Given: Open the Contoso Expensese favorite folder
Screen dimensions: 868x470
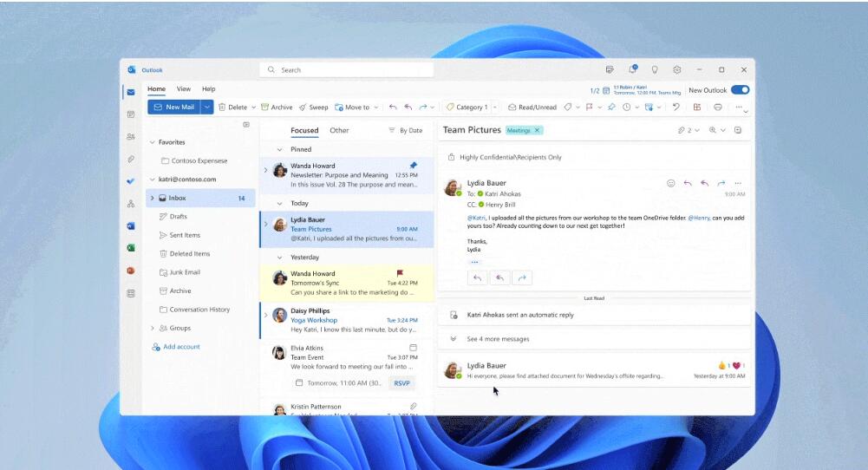Looking at the screenshot, I should (200, 160).
